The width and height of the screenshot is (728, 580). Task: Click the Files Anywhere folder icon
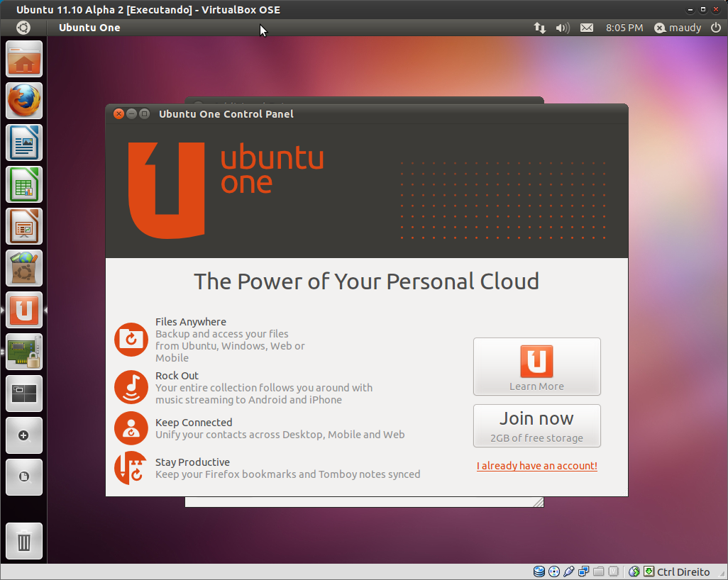pos(131,340)
